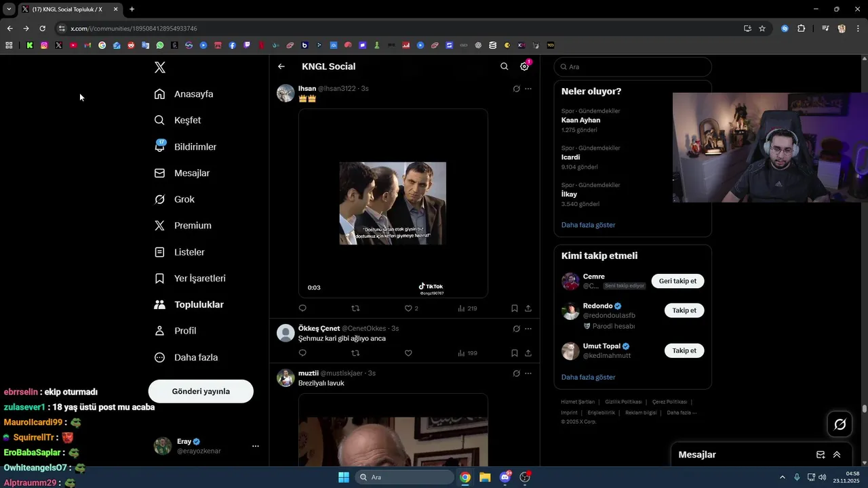Open floating Grok button at bottom right

click(840, 424)
